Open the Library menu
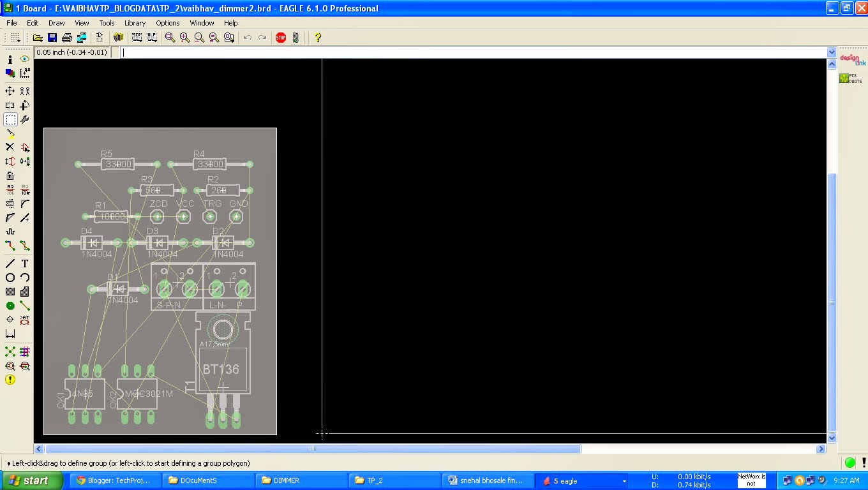The image size is (868, 490). click(135, 23)
